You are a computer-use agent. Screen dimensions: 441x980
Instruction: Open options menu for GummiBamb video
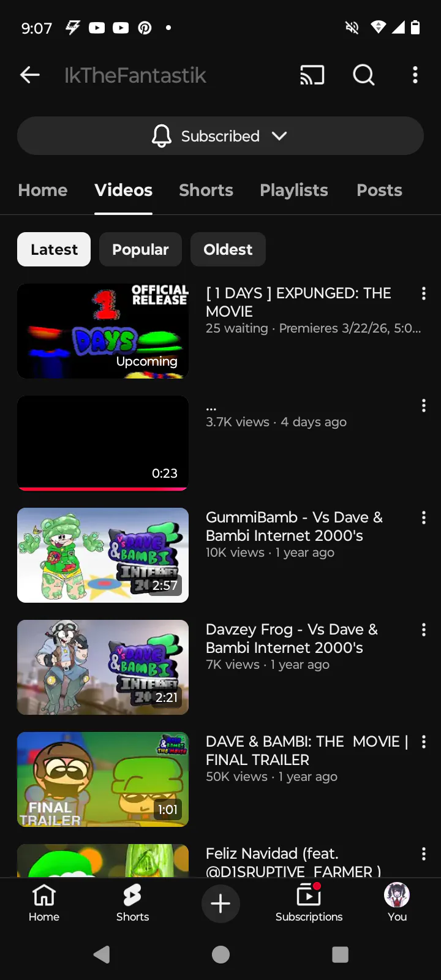pos(423,518)
